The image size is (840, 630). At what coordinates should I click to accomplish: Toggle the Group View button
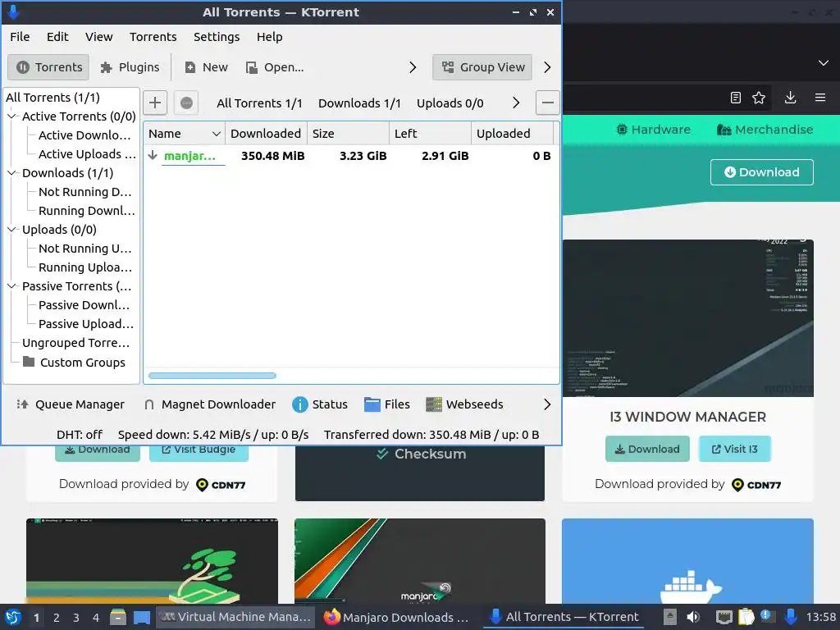[482, 67]
